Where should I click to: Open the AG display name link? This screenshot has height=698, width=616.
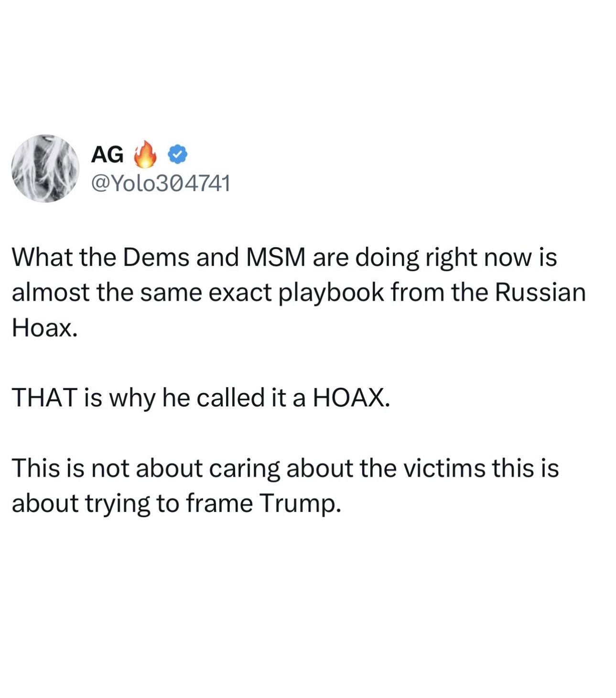tap(107, 154)
